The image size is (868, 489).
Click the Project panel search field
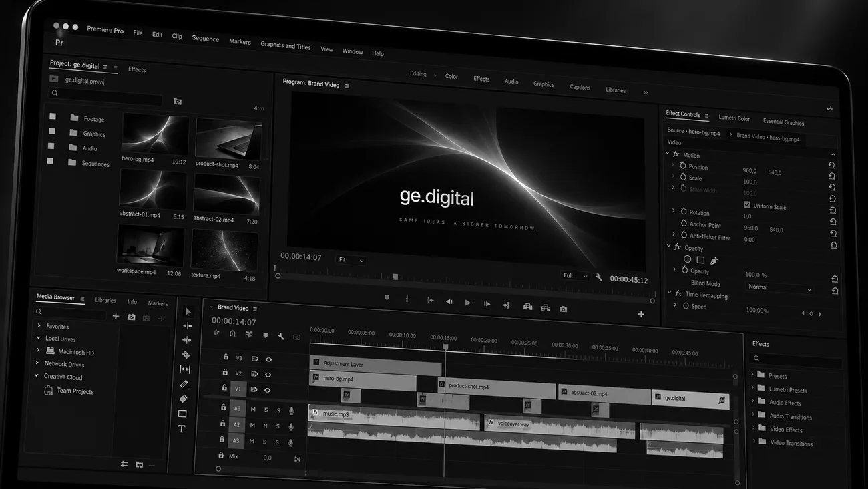(105, 96)
